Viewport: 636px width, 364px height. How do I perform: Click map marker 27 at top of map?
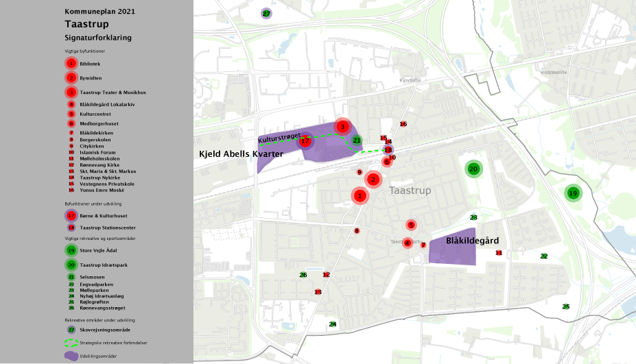pyautogui.click(x=266, y=14)
